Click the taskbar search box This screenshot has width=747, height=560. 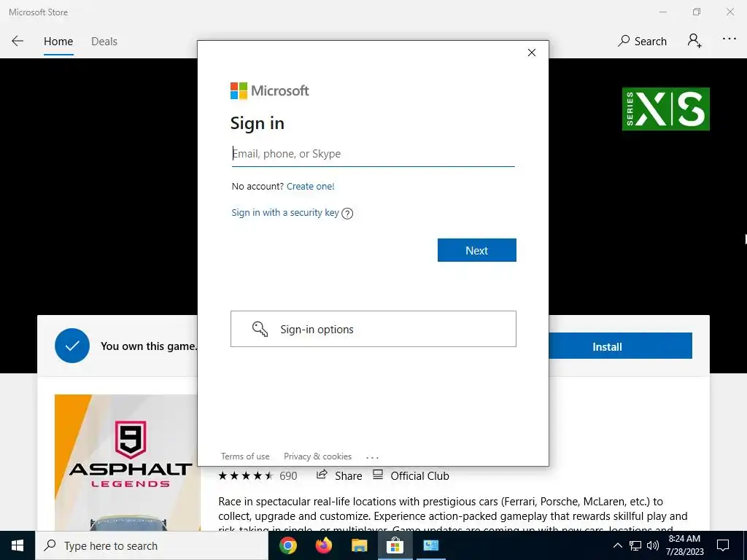tap(152, 545)
